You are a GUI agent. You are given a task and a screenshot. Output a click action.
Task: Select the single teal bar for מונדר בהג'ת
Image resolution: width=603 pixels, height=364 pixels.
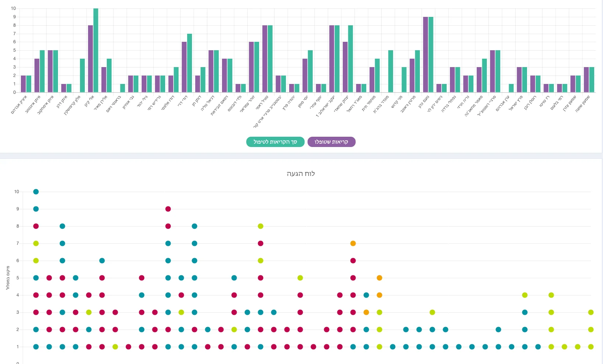pyautogui.click(x=391, y=71)
